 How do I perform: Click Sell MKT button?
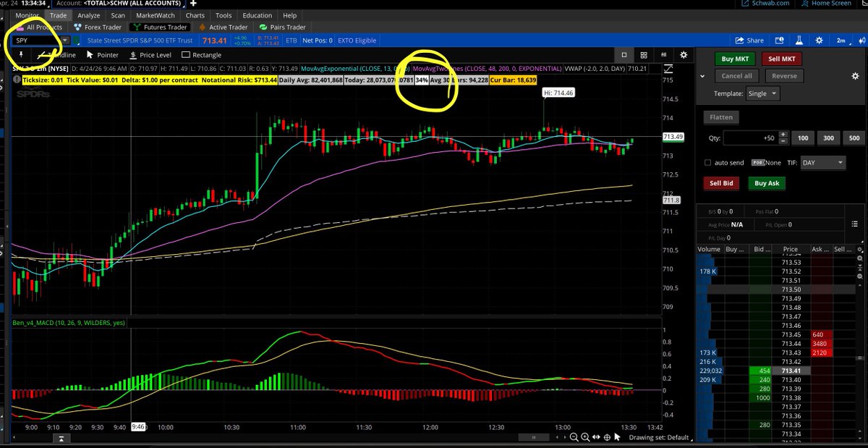[x=782, y=59]
